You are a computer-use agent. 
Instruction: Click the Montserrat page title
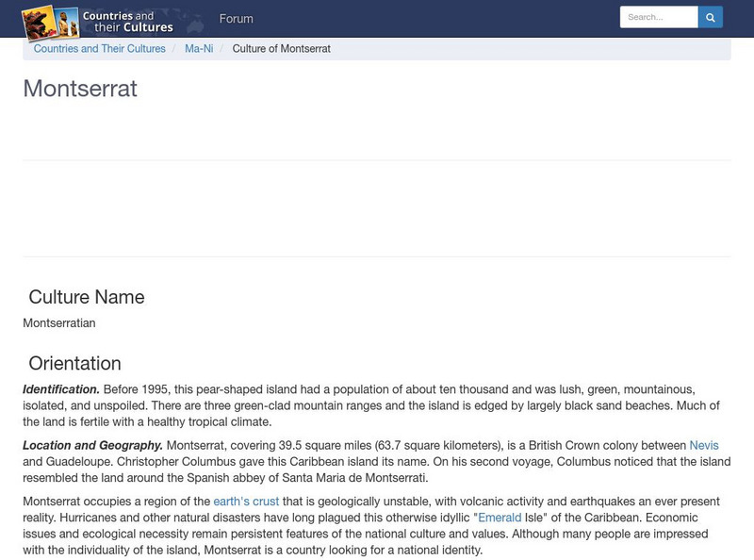[80, 89]
